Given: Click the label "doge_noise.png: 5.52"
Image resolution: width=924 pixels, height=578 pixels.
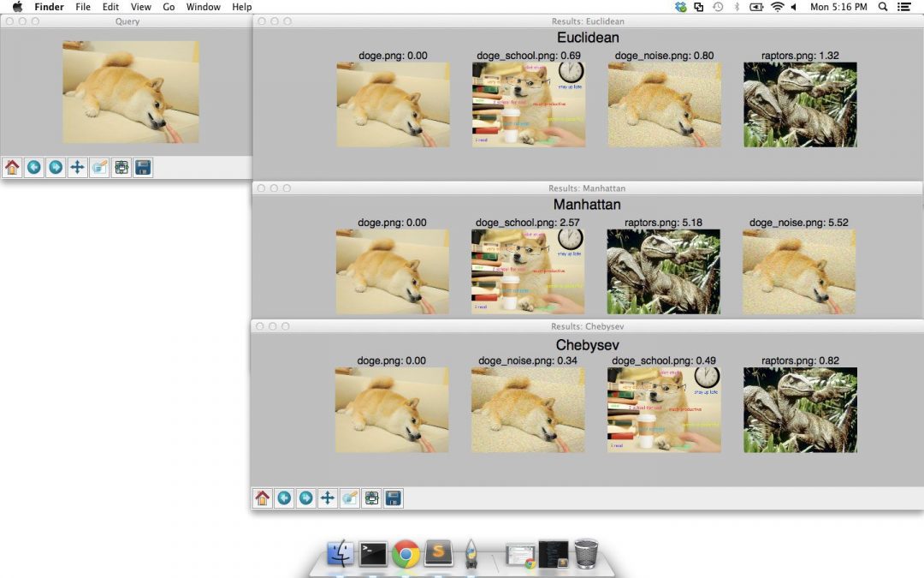Looking at the screenshot, I should pyautogui.click(x=799, y=223).
